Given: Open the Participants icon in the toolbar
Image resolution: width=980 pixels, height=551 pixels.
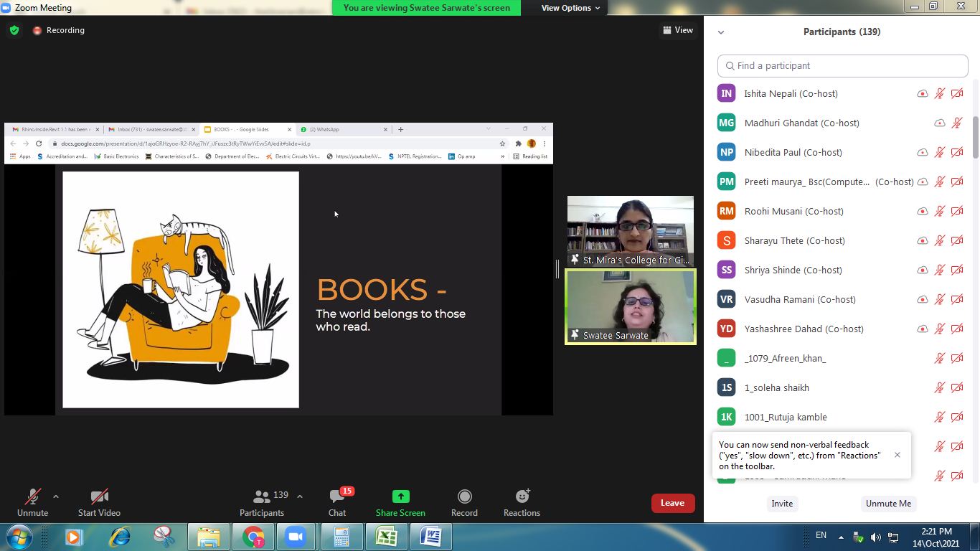Looking at the screenshot, I should 263,496.
